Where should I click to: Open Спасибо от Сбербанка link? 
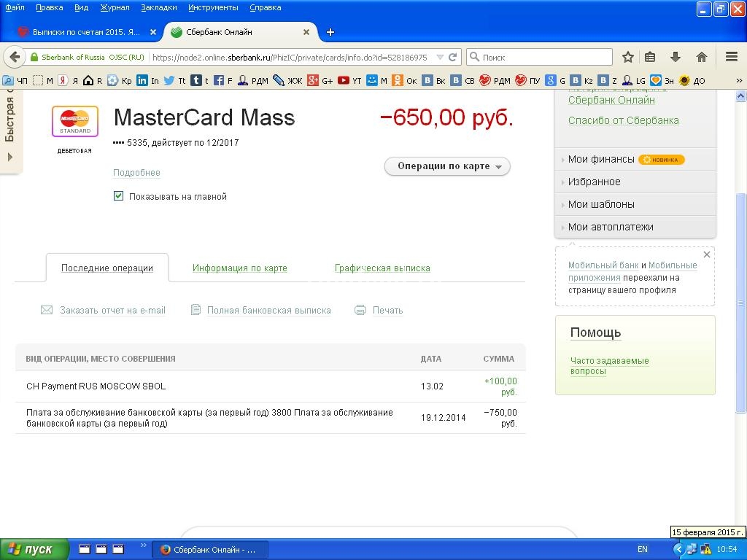pos(623,120)
